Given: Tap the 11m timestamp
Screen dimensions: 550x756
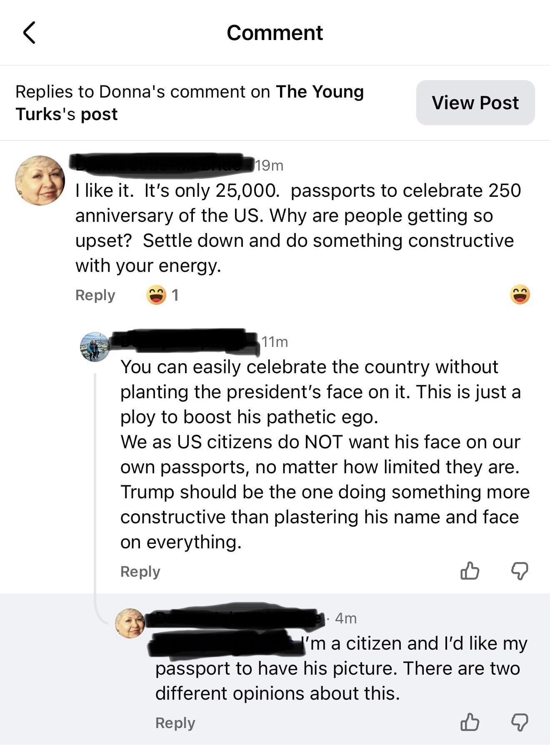Looking at the screenshot, I should pos(275,342).
